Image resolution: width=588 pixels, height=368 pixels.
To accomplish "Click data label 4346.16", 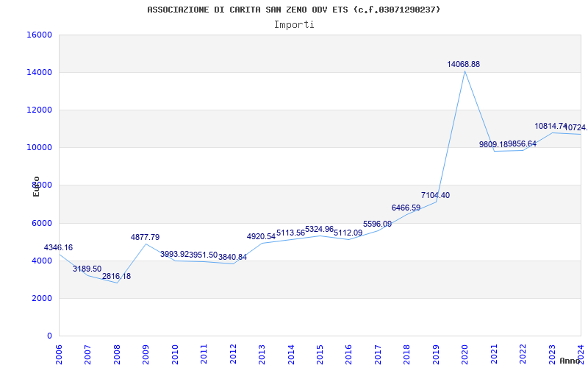I will pyautogui.click(x=58, y=247).
